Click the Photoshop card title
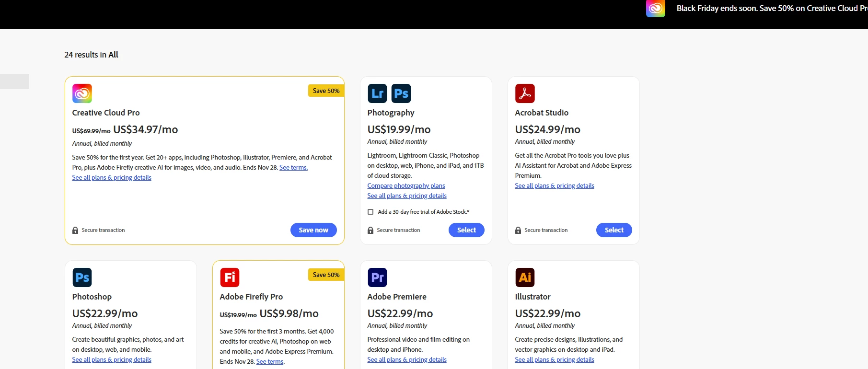 point(92,297)
